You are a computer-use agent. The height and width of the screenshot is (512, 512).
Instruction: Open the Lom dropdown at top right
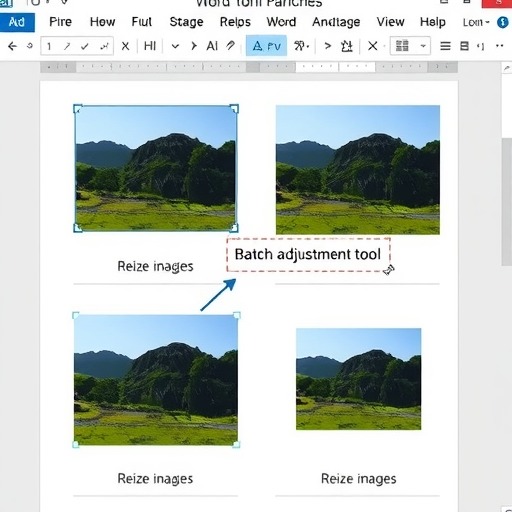[x=476, y=22]
